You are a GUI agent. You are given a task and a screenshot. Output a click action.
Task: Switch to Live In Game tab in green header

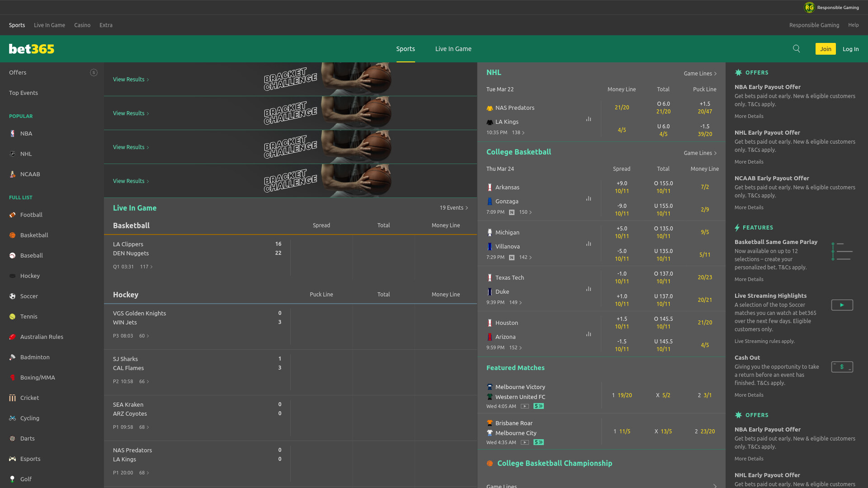(x=453, y=49)
